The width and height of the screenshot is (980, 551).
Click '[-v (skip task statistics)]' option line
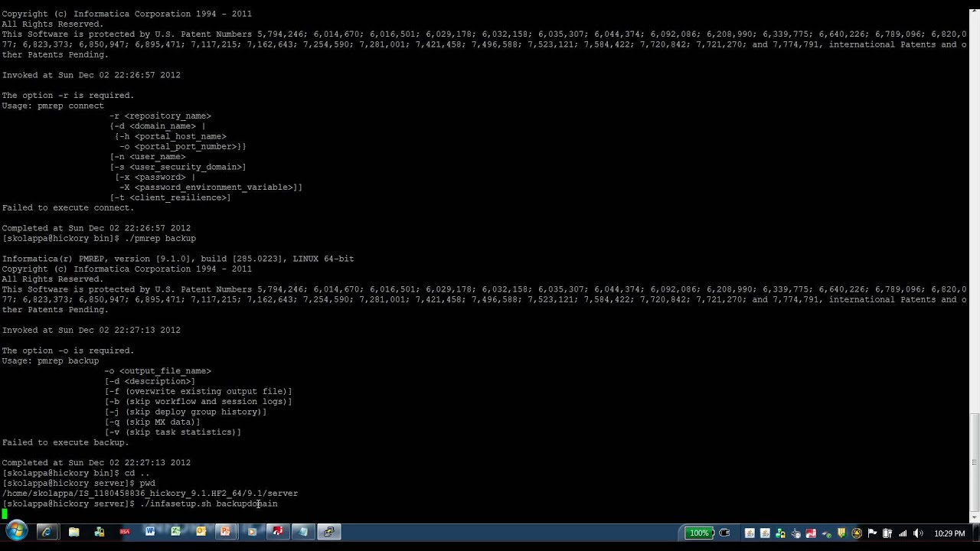click(x=173, y=432)
